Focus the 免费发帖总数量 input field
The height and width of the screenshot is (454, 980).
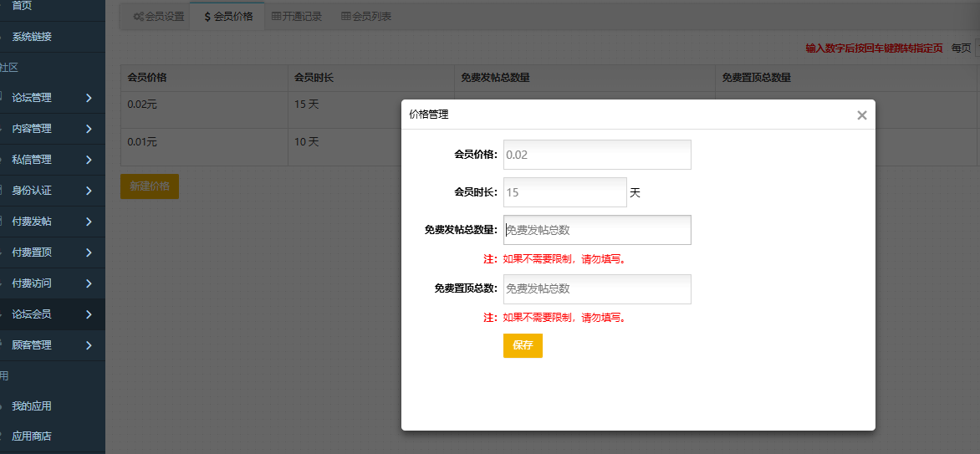tap(597, 230)
